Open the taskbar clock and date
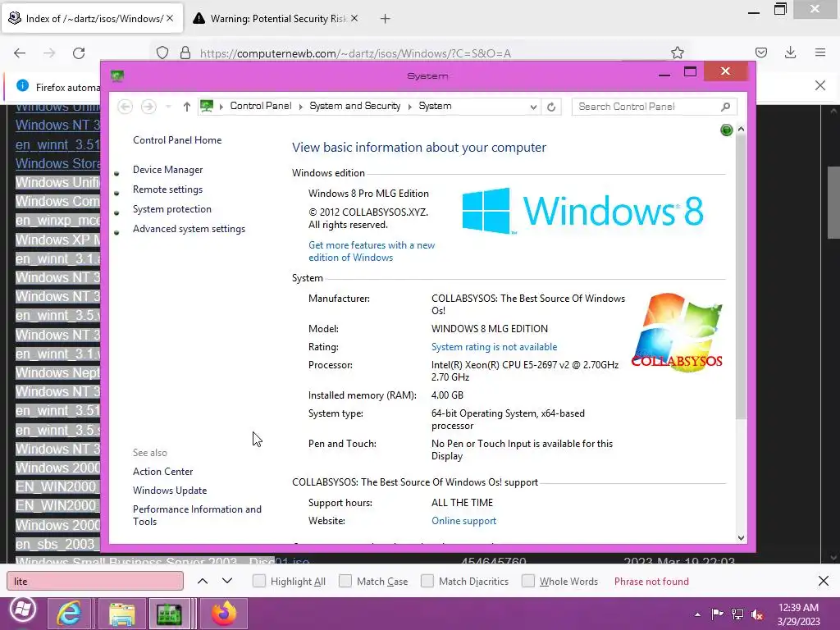 click(x=798, y=614)
